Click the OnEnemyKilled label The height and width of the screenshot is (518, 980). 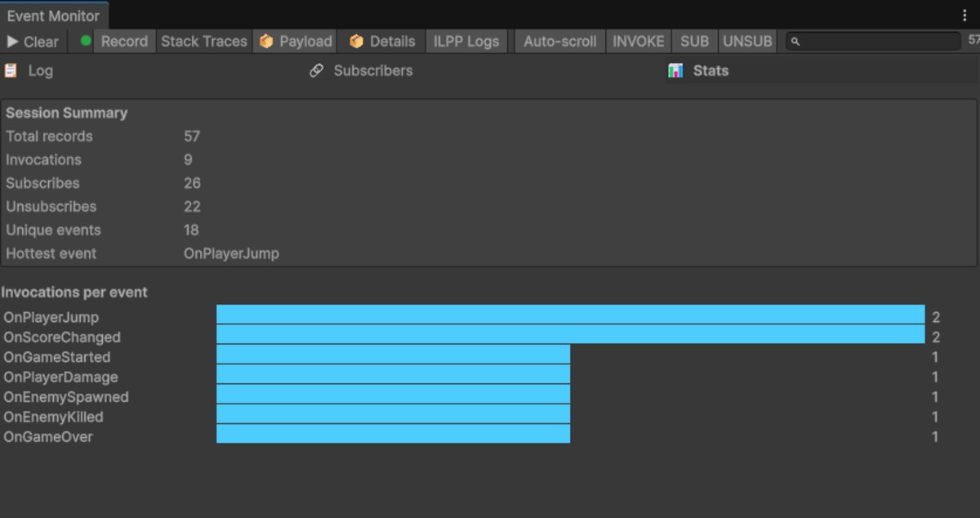pos(54,417)
